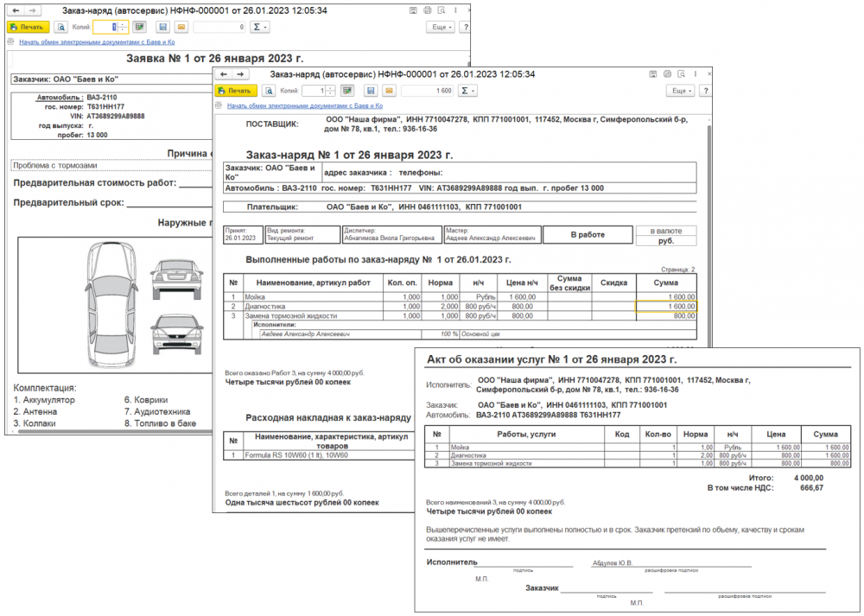Click the car diagram in the Заявка form
Screen dimensions: 864x616
click(x=115, y=305)
